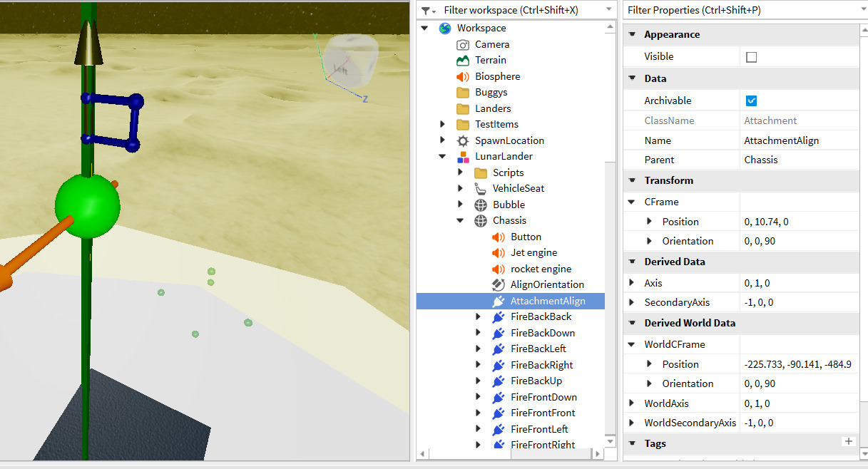Screen dimensions: 868x469
Task: Collapse the Chassis tree node
Action: point(460,220)
